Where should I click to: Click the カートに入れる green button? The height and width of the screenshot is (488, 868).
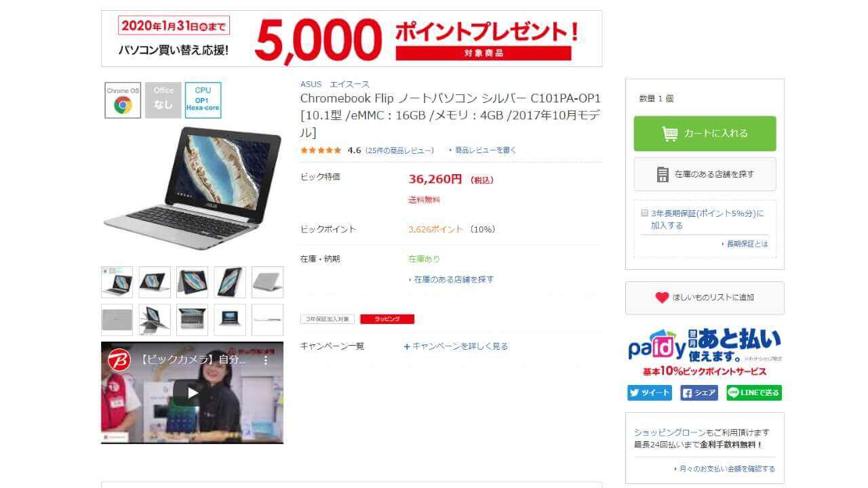pos(705,134)
